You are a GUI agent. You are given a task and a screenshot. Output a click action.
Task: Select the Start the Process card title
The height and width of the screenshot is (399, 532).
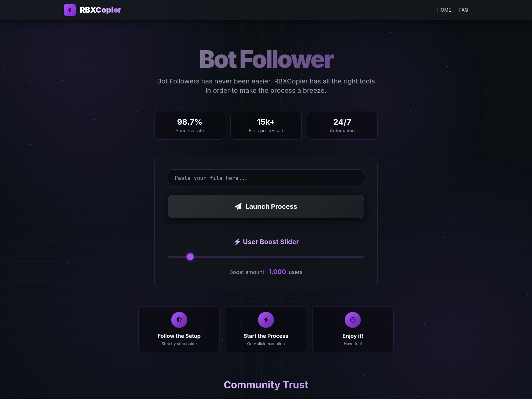266,336
